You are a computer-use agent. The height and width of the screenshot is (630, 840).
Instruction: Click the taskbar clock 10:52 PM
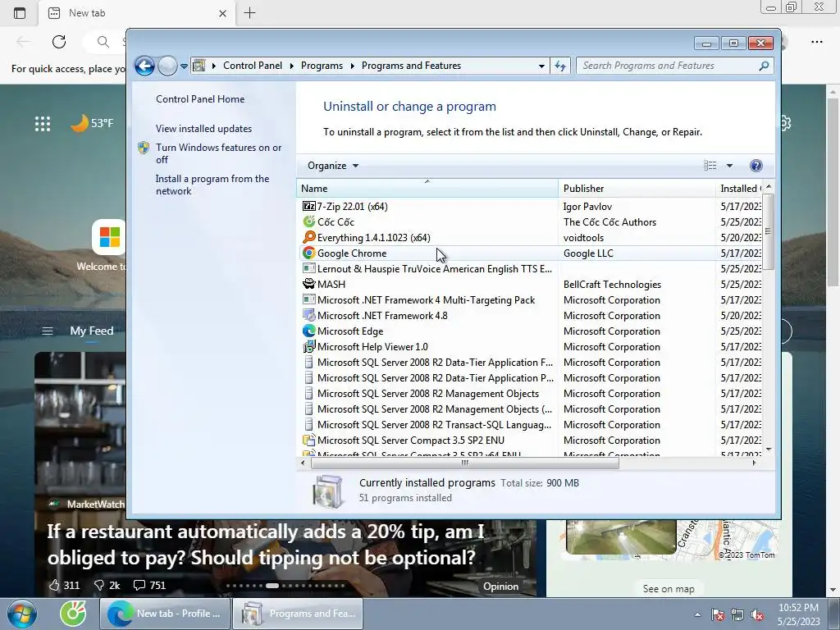(x=798, y=608)
